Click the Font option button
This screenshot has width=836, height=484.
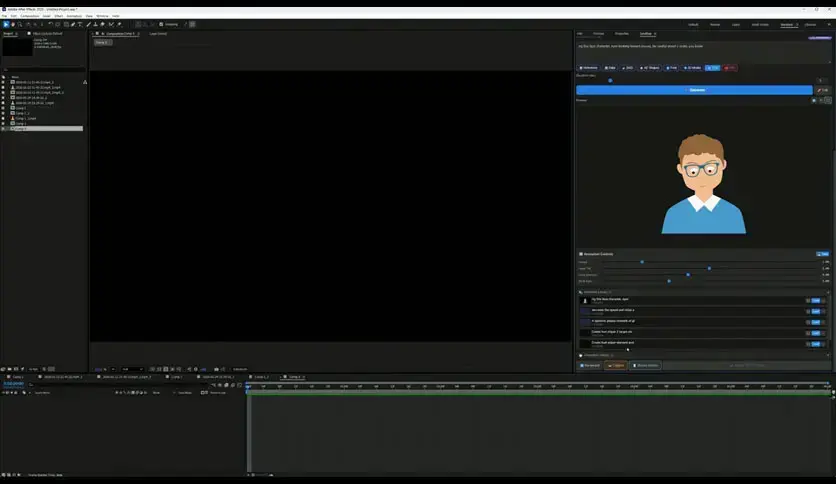pyautogui.click(x=672, y=68)
